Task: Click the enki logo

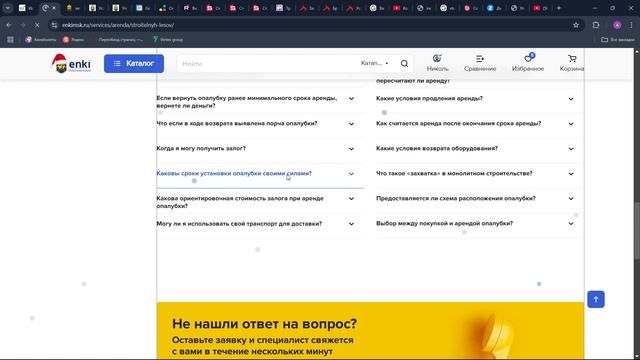Action: click(71, 63)
